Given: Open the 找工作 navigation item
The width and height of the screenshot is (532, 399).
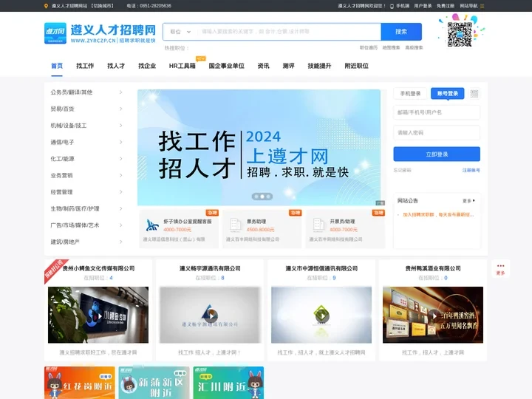Looking at the screenshot, I should point(85,66).
